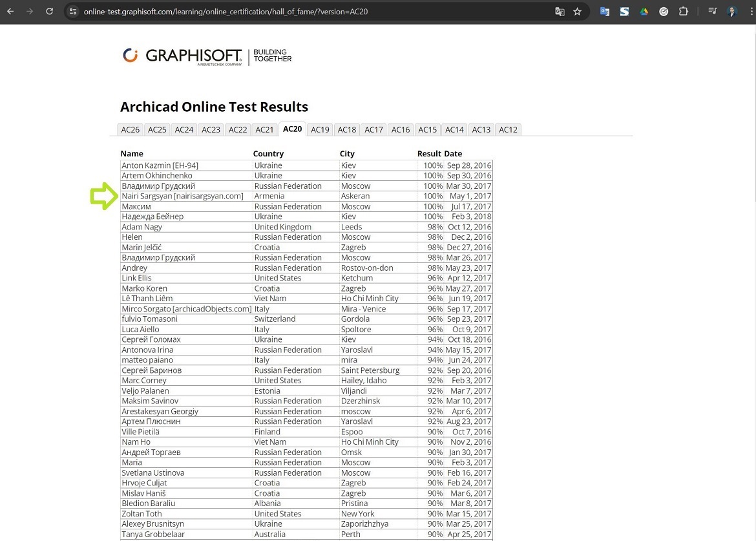The image size is (756, 541).
Task: Click the City column header
Action: (347, 154)
